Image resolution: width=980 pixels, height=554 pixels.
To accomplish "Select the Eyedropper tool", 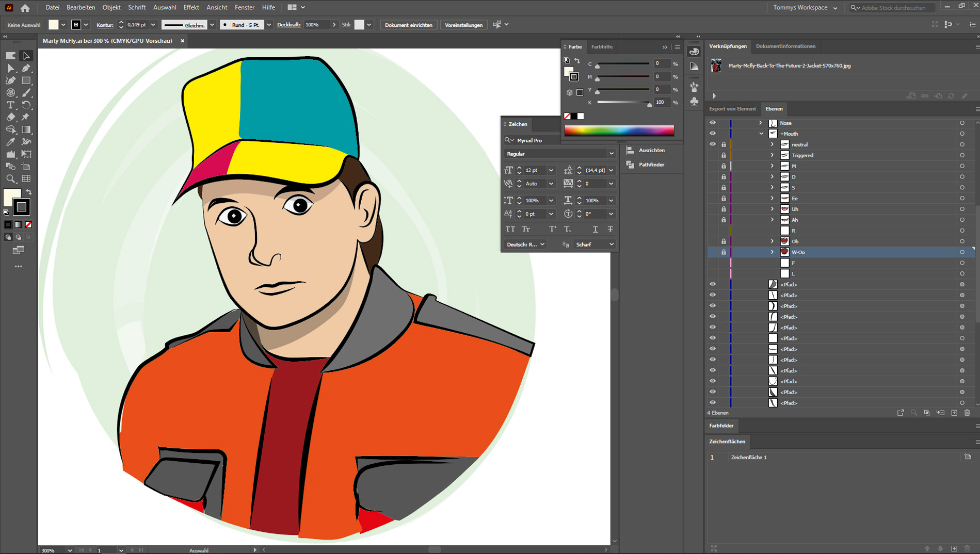I will tap(11, 142).
